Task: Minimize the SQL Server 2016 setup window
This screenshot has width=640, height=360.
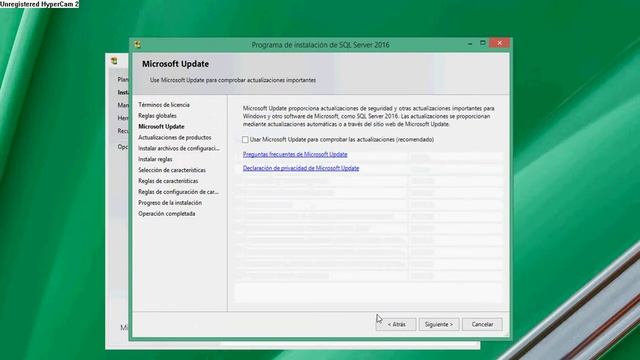Action: (x=470, y=43)
